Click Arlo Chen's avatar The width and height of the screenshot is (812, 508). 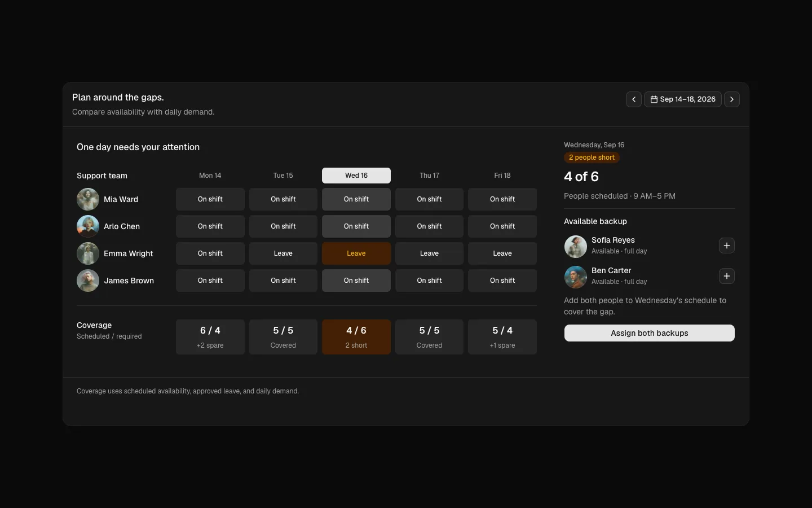pos(88,226)
